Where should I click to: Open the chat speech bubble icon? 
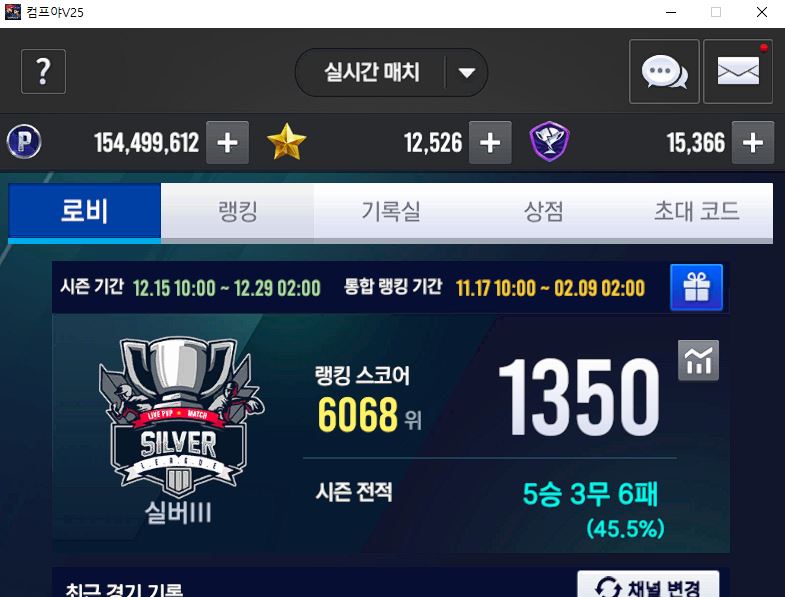[x=664, y=72]
